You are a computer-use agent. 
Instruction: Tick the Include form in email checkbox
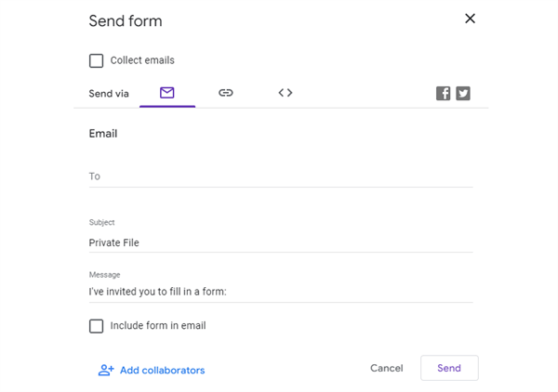tap(97, 326)
